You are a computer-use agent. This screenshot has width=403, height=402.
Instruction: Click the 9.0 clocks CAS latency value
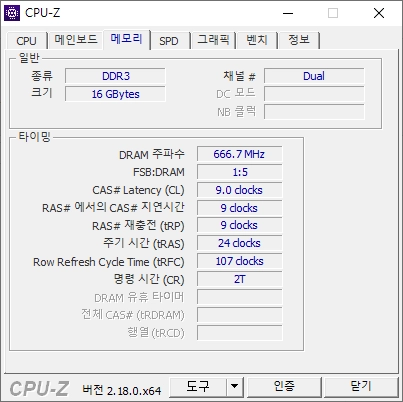[x=239, y=190]
